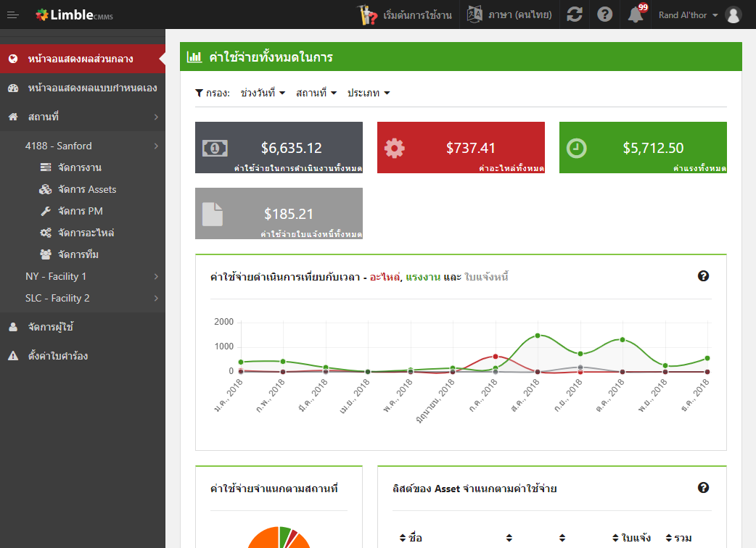This screenshot has height=548, width=756.
Task: Open help for the cost-over-time chart
Action: tap(703, 276)
